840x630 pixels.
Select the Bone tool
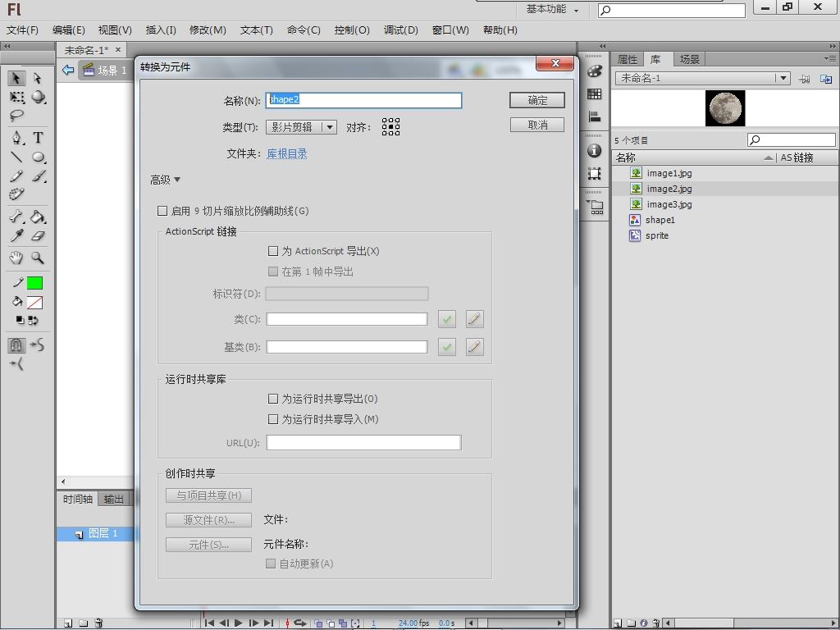[x=16, y=217]
